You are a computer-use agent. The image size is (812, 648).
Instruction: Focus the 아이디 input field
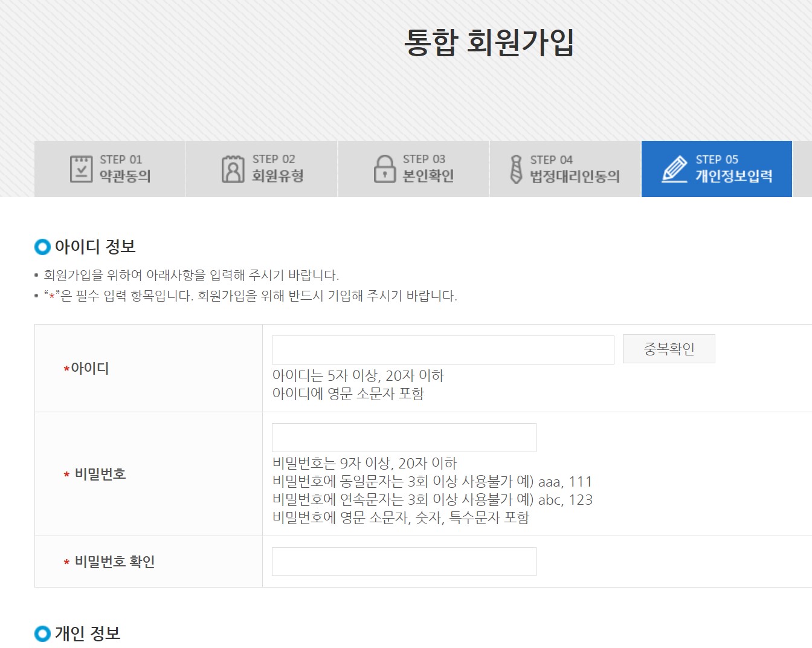coord(443,350)
